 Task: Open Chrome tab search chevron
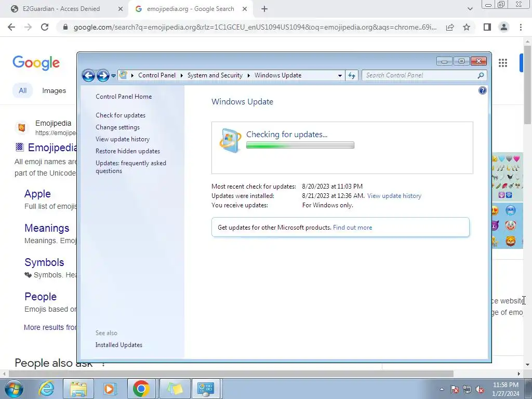470,9
